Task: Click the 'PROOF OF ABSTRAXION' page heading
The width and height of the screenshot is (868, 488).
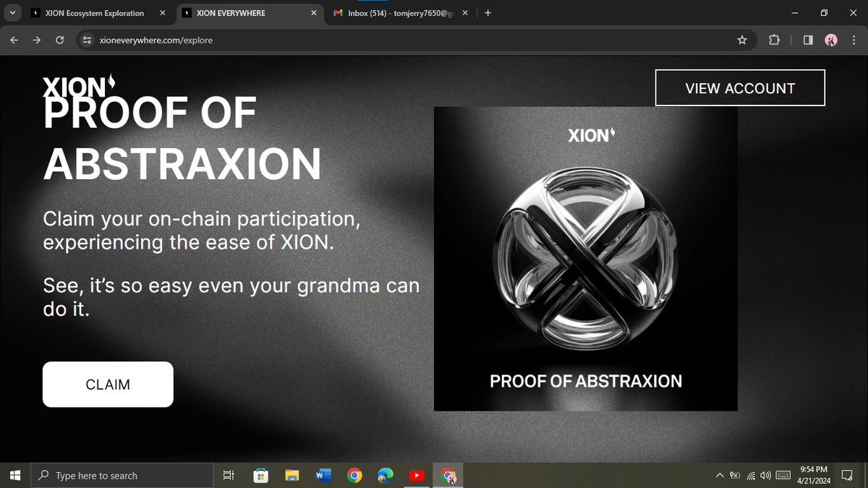Action: click(182, 138)
